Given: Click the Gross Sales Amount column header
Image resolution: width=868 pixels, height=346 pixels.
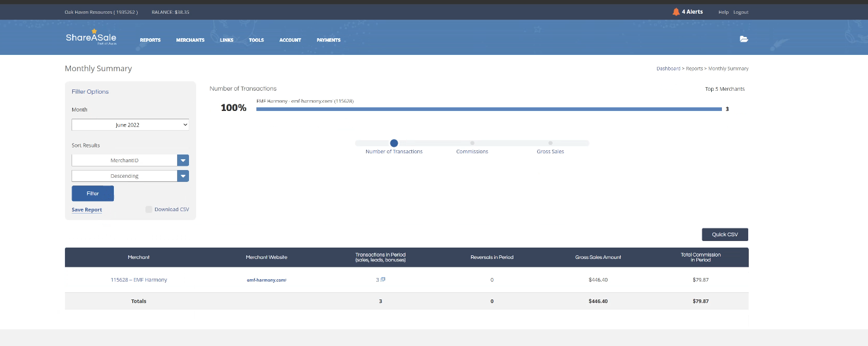Looking at the screenshot, I should (598, 257).
